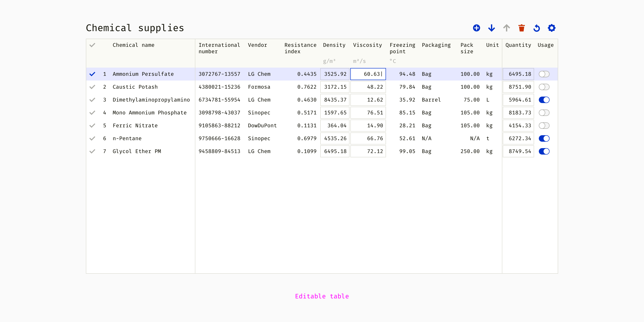Select the Glycol Ether PM row checkmark

point(92,151)
